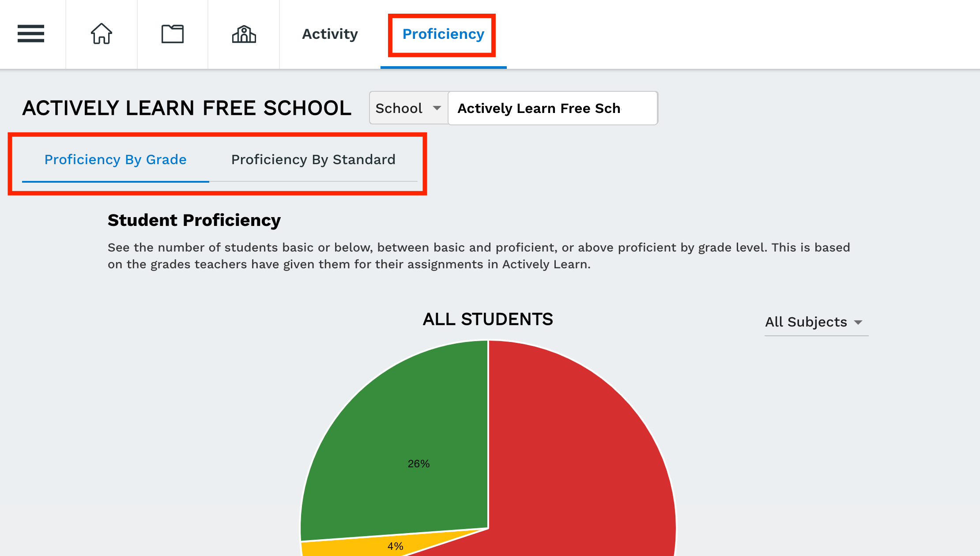Switch to Proficiency By Standard tab
The image size is (980, 556).
313,160
